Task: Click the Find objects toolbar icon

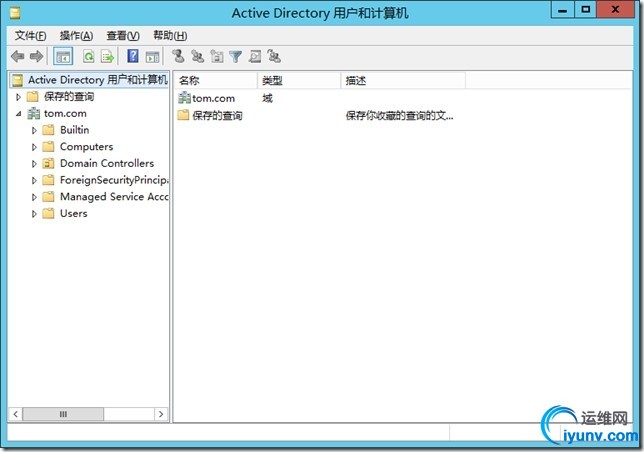Action: point(255,56)
